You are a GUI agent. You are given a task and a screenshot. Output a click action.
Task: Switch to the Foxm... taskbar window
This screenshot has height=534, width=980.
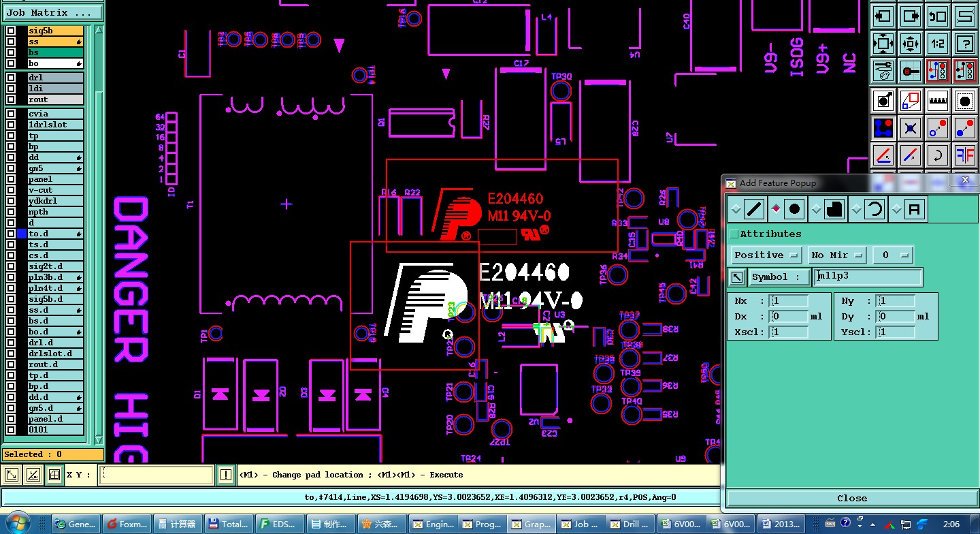(127, 524)
